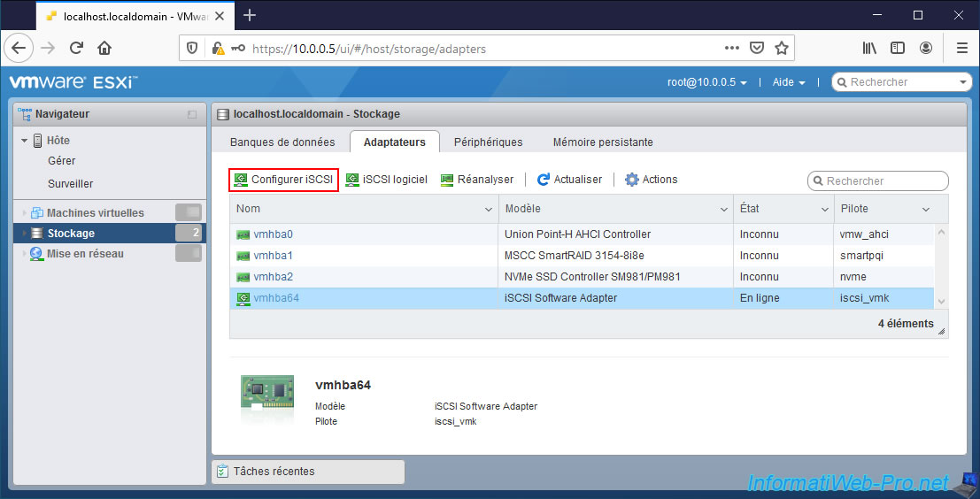Open the Pilote column dropdown arrow
This screenshot has width=980, height=499.
click(926, 210)
